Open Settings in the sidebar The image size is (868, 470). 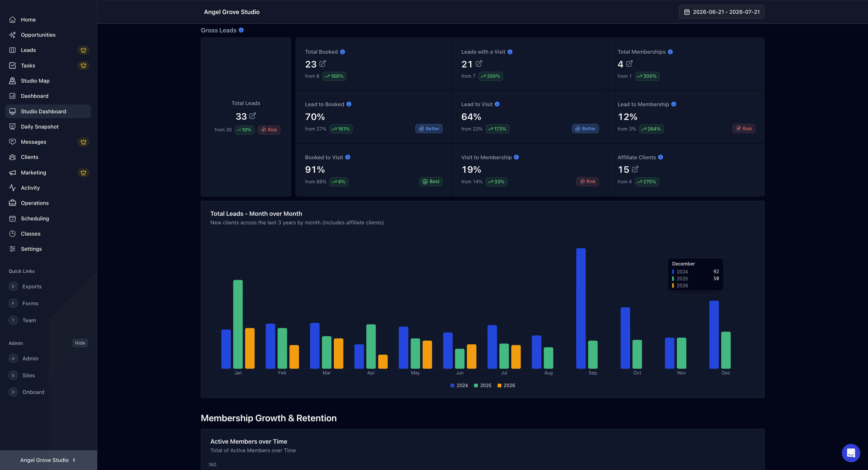[x=48, y=249]
